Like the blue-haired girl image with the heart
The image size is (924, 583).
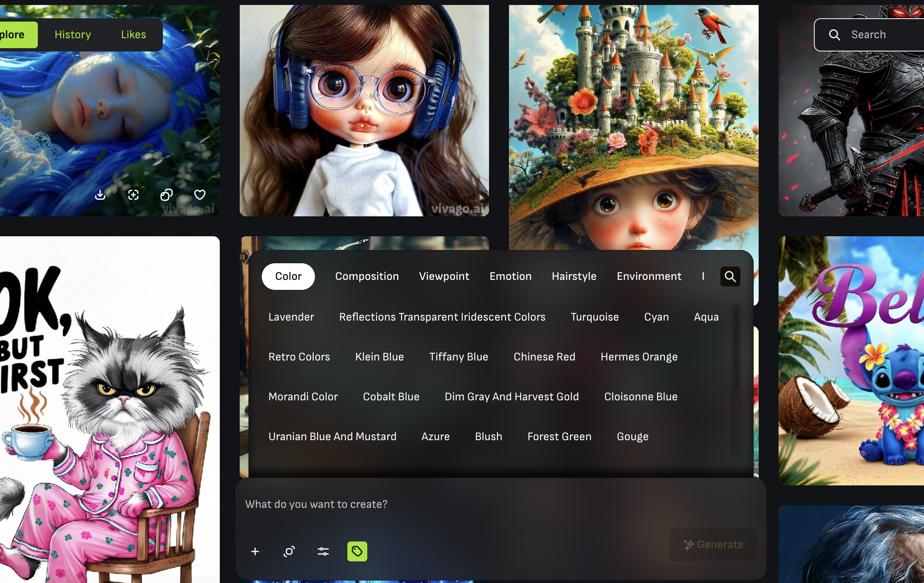point(199,195)
